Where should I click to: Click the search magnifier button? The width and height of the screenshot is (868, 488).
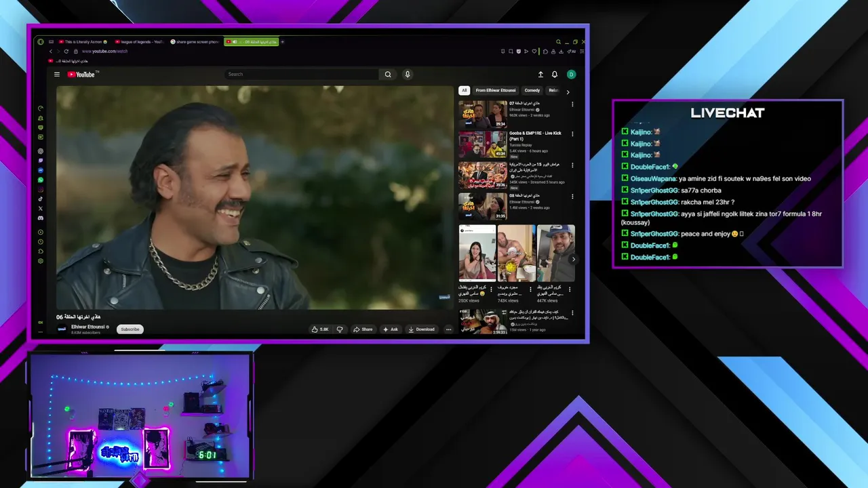[x=388, y=75]
